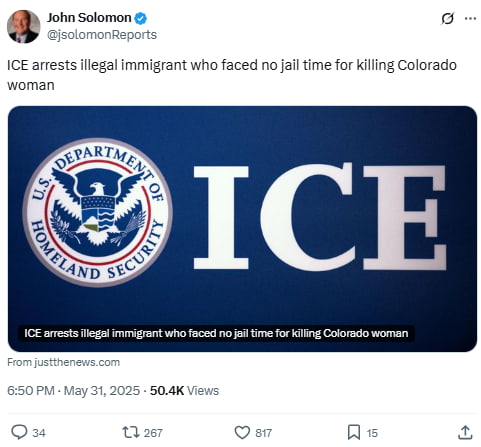Click the Homeland Security seal in the image
The height and width of the screenshot is (447, 481).
[x=97, y=213]
